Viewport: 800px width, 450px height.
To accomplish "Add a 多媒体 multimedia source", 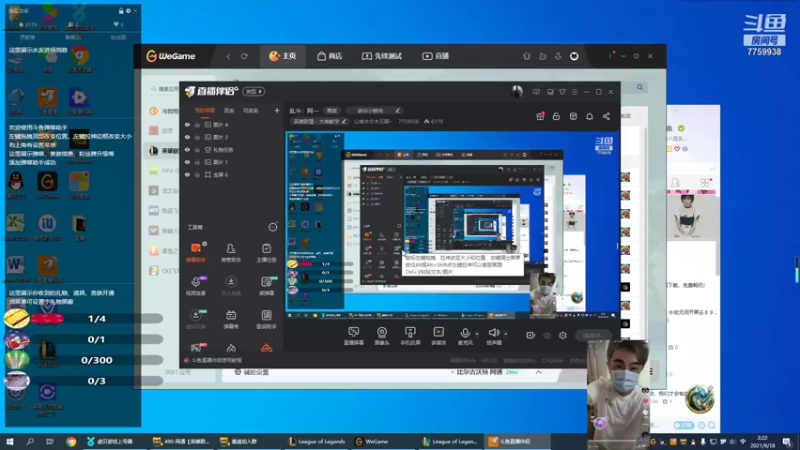I will click(438, 336).
